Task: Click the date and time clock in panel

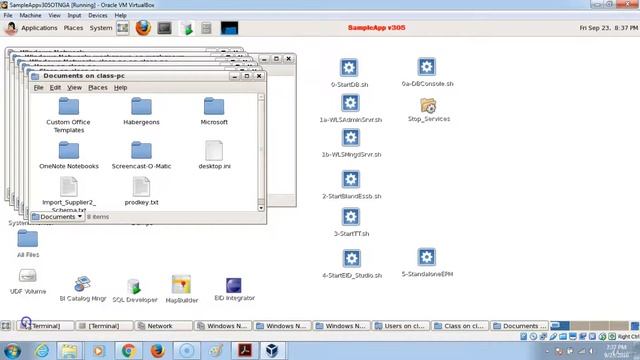Action: click(608, 28)
